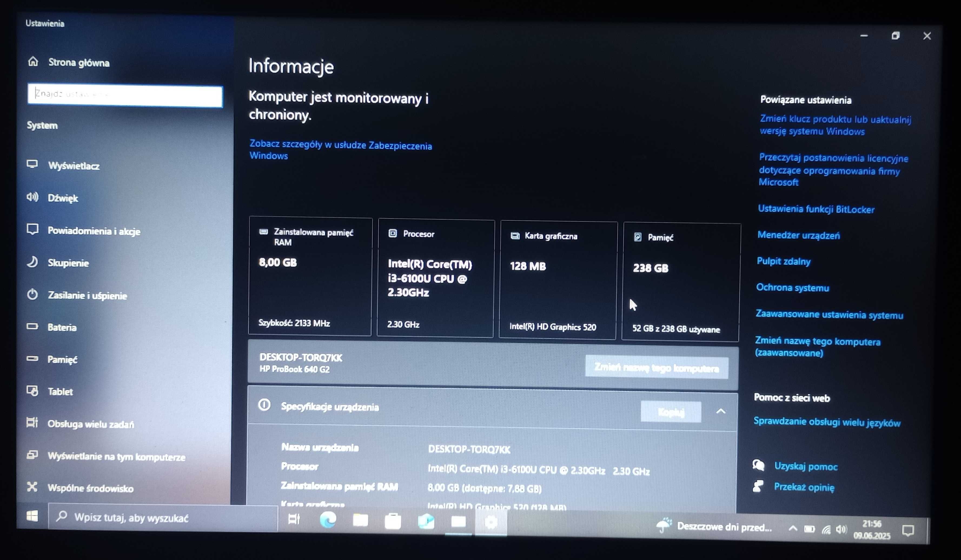Open Pamięć storage in sidebar
The width and height of the screenshot is (961, 560).
point(52,359)
